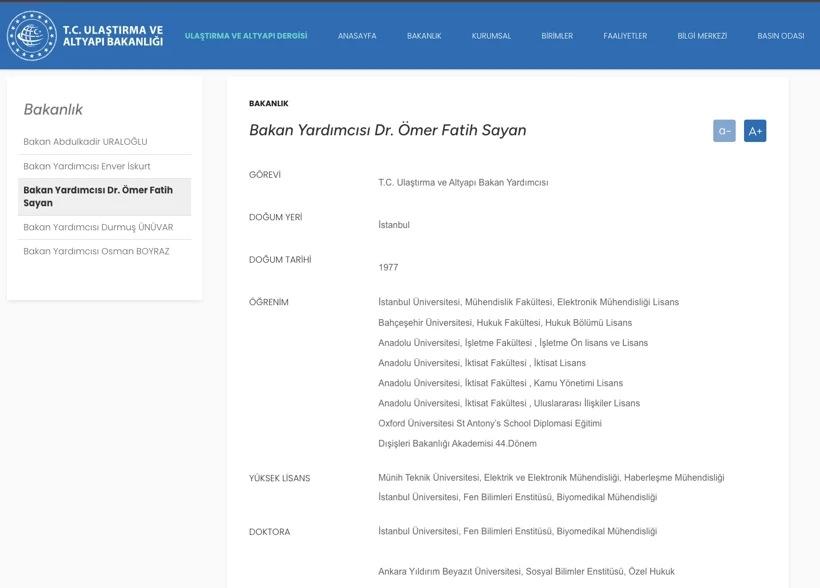820x588 pixels.
Task: Open the Bilgi Merkezi navigation menu
Action: click(702, 36)
